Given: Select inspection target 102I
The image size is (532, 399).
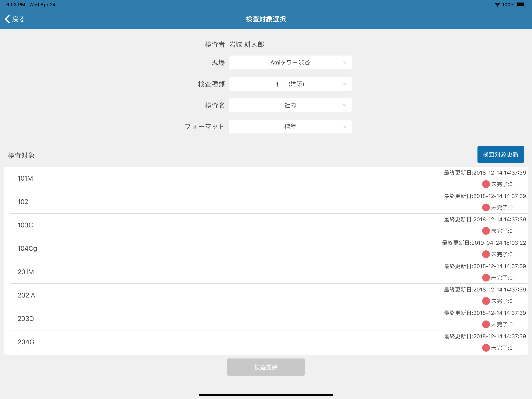Looking at the screenshot, I should pyautogui.click(x=266, y=202).
